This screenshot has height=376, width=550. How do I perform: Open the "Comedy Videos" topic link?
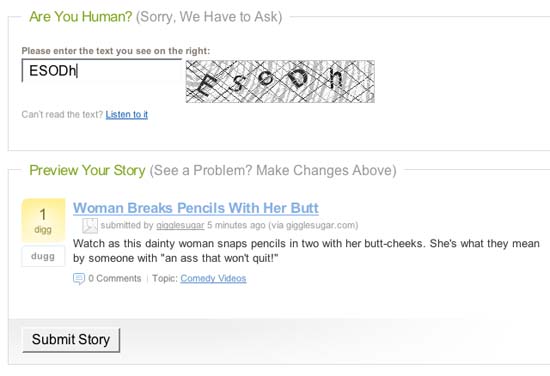coord(213,278)
